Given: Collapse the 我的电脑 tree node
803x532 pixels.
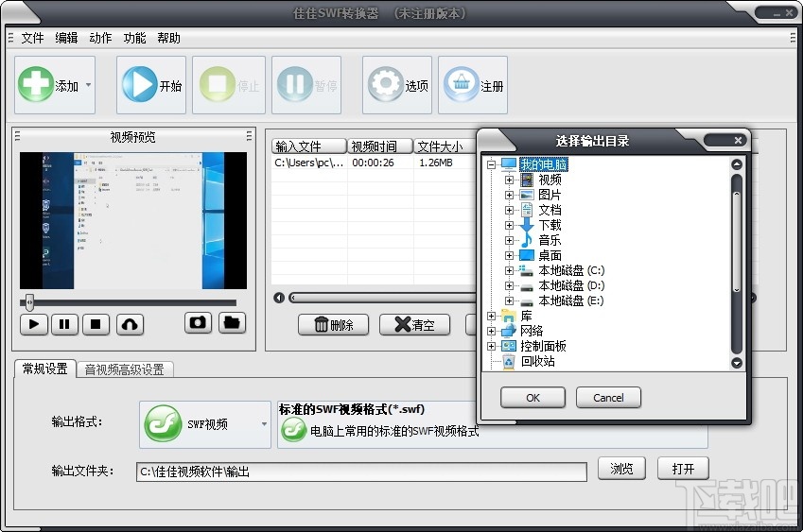Looking at the screenshot, I should coord(491,164).
